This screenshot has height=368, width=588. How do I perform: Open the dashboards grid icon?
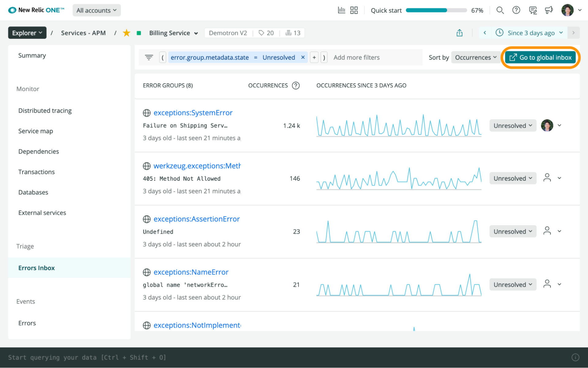(x=354, y=10)
